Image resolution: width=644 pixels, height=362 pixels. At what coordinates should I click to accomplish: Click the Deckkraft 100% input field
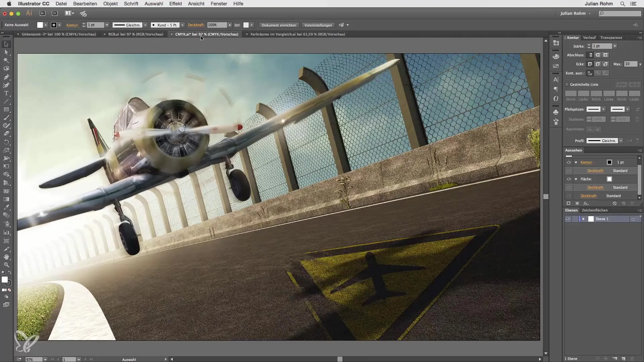click(217, 25)
